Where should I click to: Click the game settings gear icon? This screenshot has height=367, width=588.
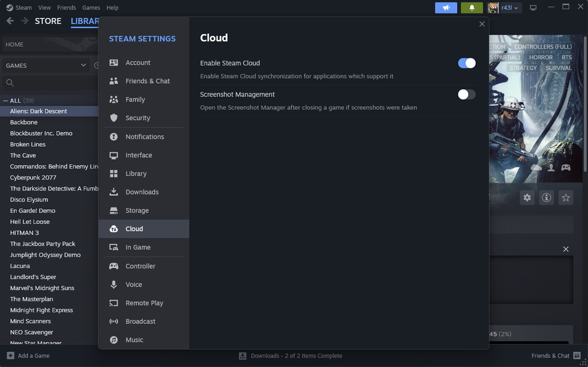(x=527, y=197)
